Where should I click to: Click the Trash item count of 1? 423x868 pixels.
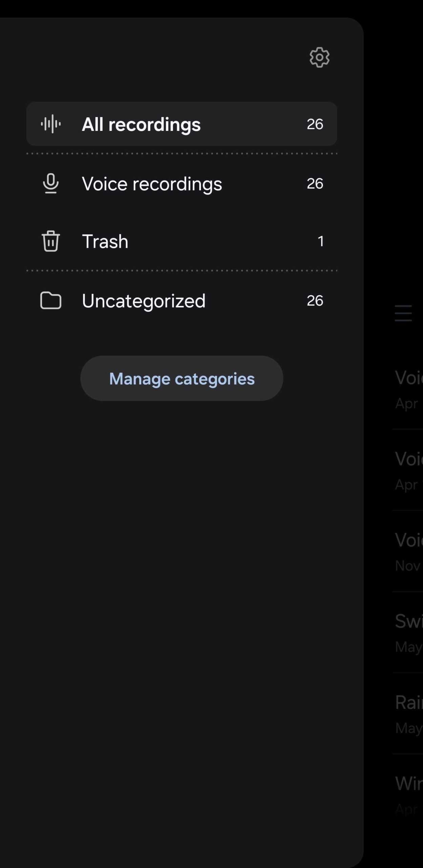pos(320,241)
